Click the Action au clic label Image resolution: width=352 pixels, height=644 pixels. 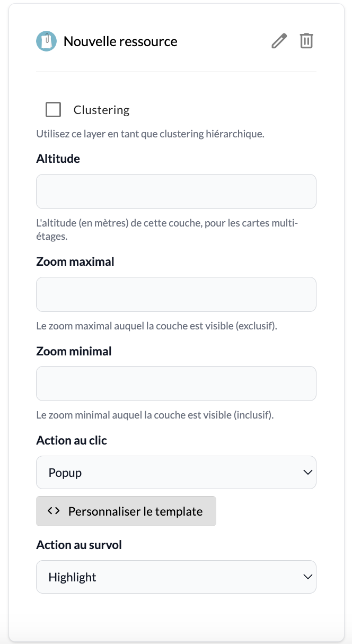(72, 440)
